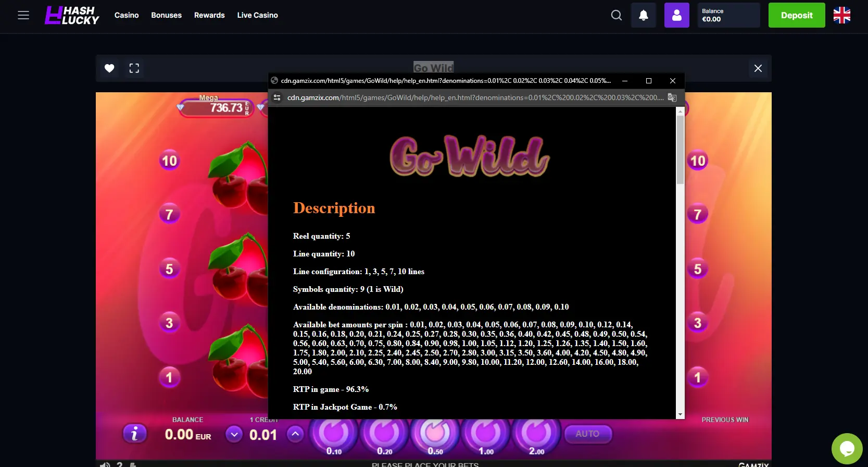Select 5 lines on right side
This screenshot has height=467, width=868.
698,269
